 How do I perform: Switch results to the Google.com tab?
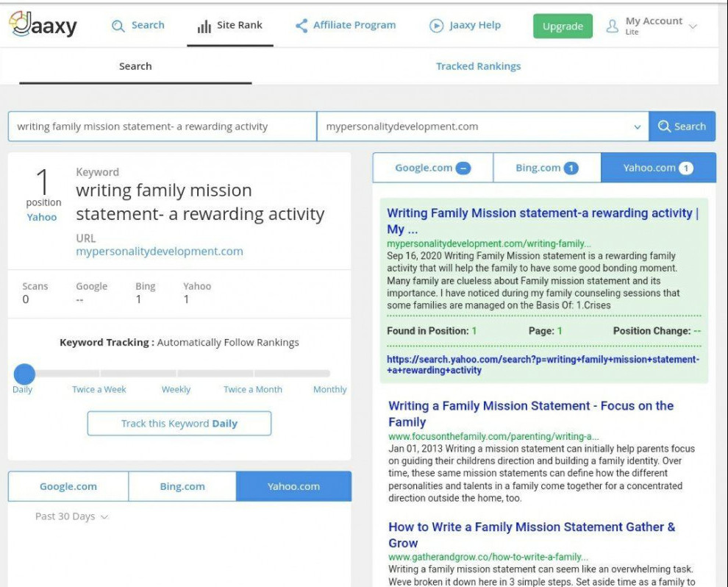click(432, 168)
